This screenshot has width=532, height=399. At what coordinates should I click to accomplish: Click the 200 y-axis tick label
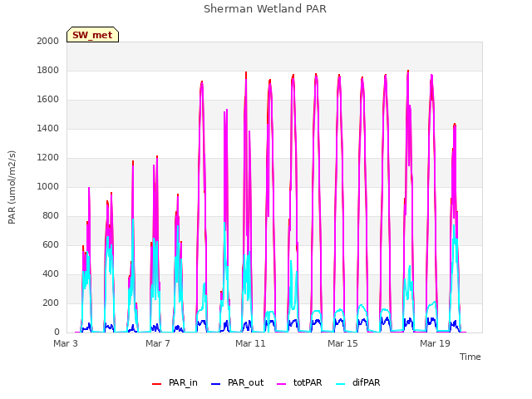pyautogui.click(x=51, y=303)
